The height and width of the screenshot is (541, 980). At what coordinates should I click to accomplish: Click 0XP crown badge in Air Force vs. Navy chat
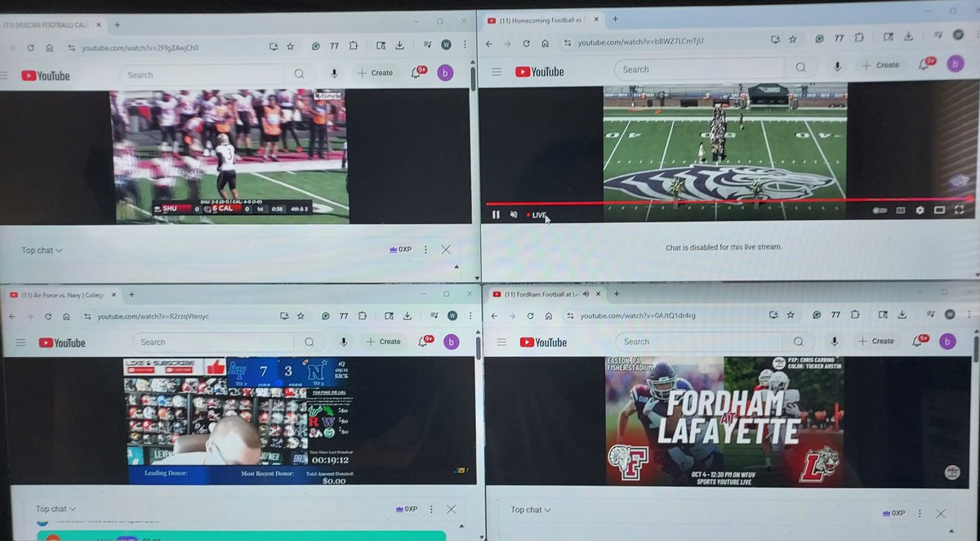coord(406,508)
